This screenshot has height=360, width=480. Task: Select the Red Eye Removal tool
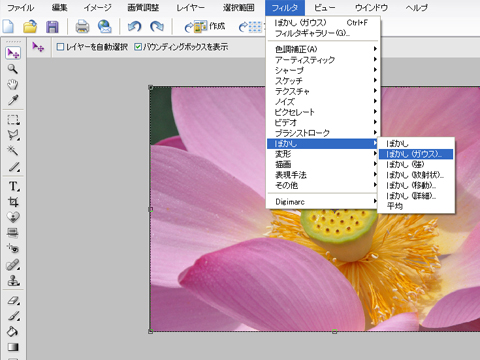[x=13, y=248]
